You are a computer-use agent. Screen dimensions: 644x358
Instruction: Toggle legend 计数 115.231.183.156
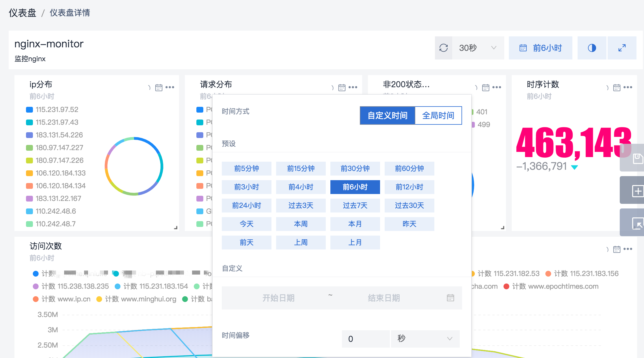point(582,274)
